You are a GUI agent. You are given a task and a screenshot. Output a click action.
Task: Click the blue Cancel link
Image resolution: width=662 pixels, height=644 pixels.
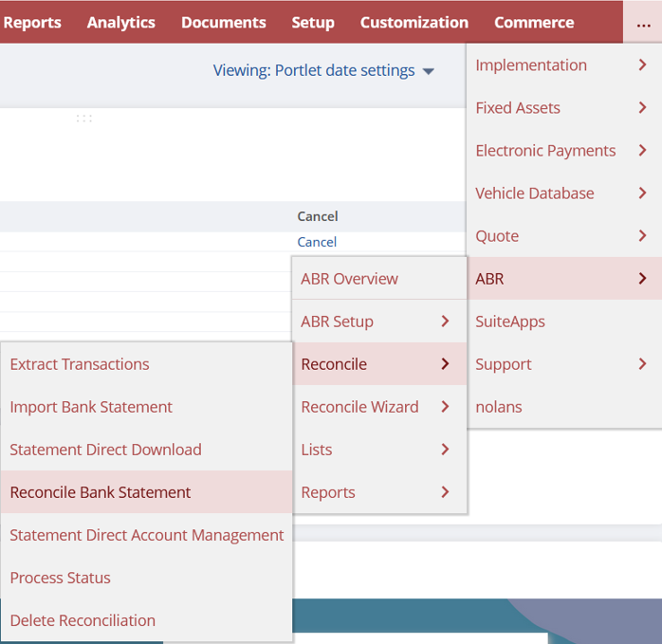[x=317, y=242]
